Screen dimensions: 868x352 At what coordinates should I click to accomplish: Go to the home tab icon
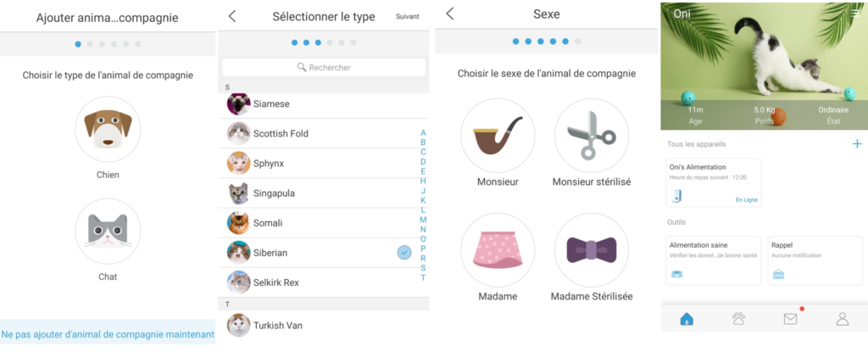687,319
